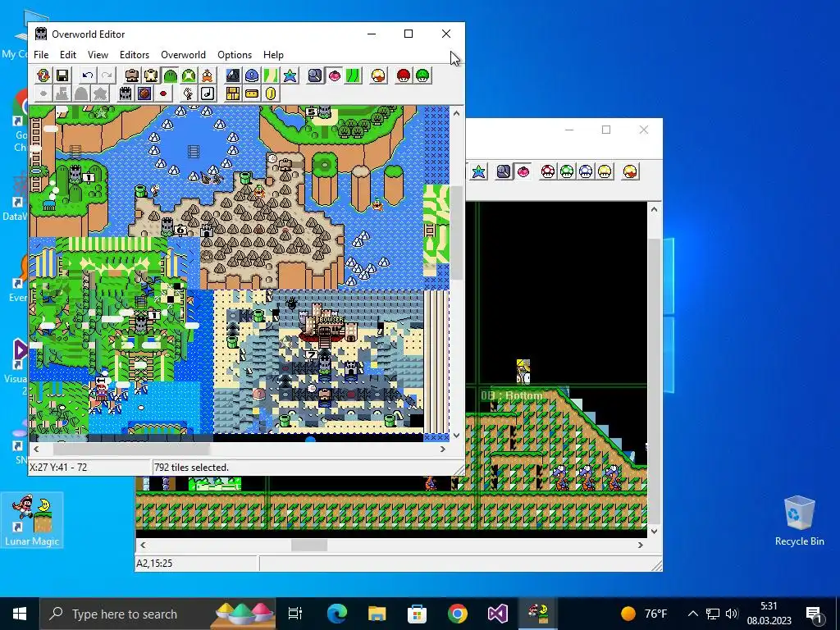This screenshot has height=630, width=840.
Task: Open Microsoft Edge from the taskbar
Action: click(337, 614)
